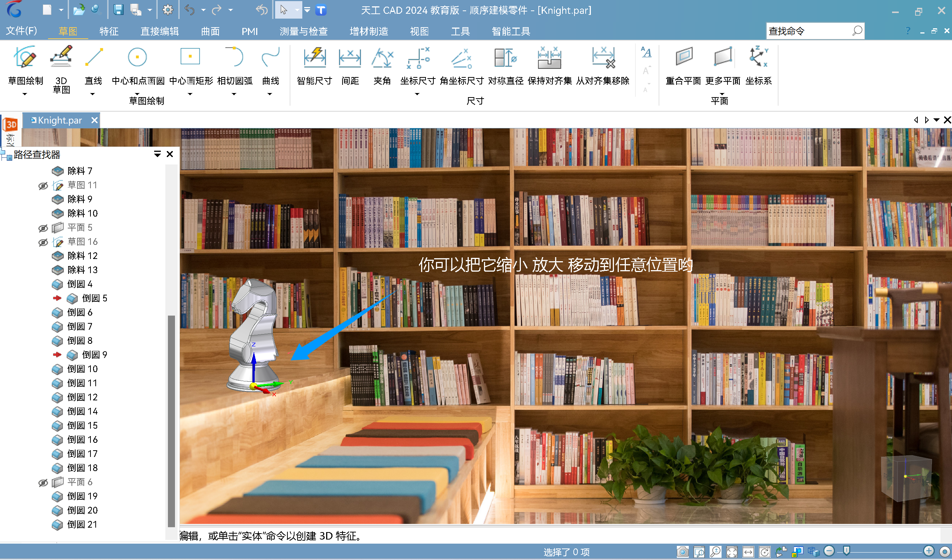Open the new document dropdown arrow
Viewport: 952px width, 560px height.
click(x=61, y=10)
